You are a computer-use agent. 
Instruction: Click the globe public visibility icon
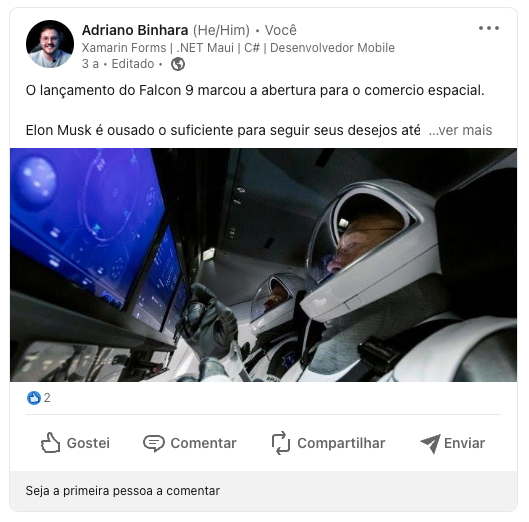click(178, 64)
